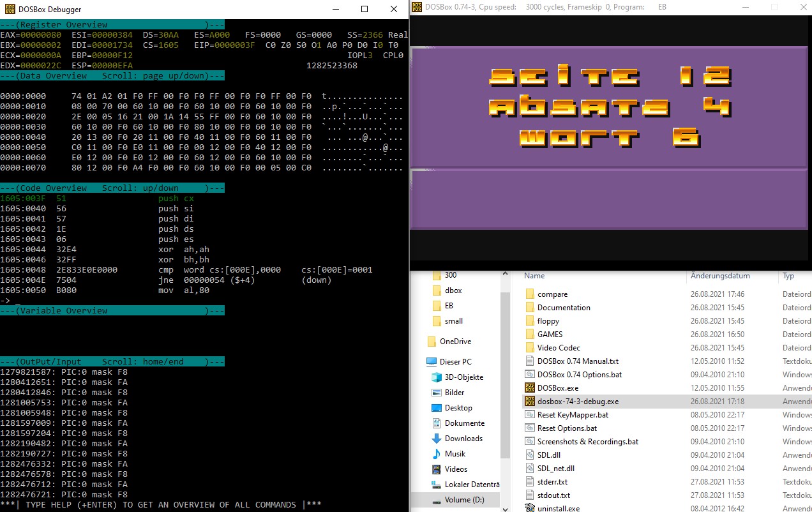
Task: Click the debugger command prompt input line
Action: (x=204, y=301)
